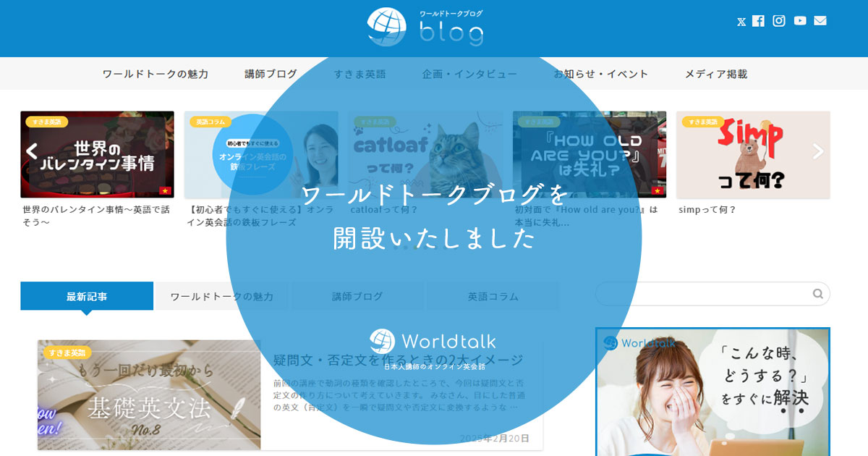This screenshot has width=868, height=456.
Task: Open 講師ブログ in navigation bar
Action: coord(271,74)
